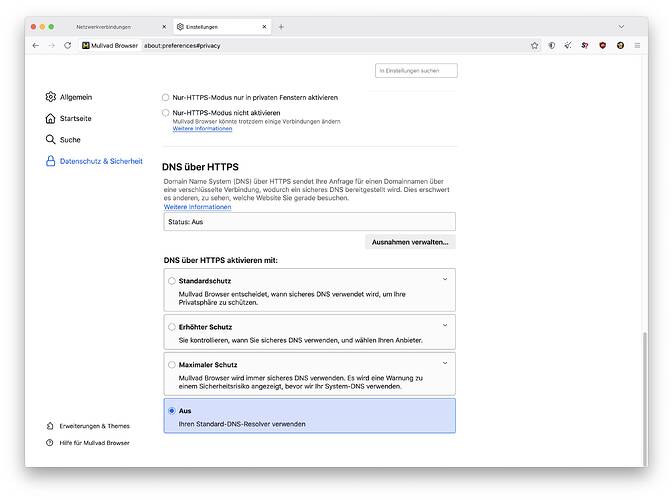
Task: Select the Maximaler Schutz radio option
Action: click(x=172, y=364)
